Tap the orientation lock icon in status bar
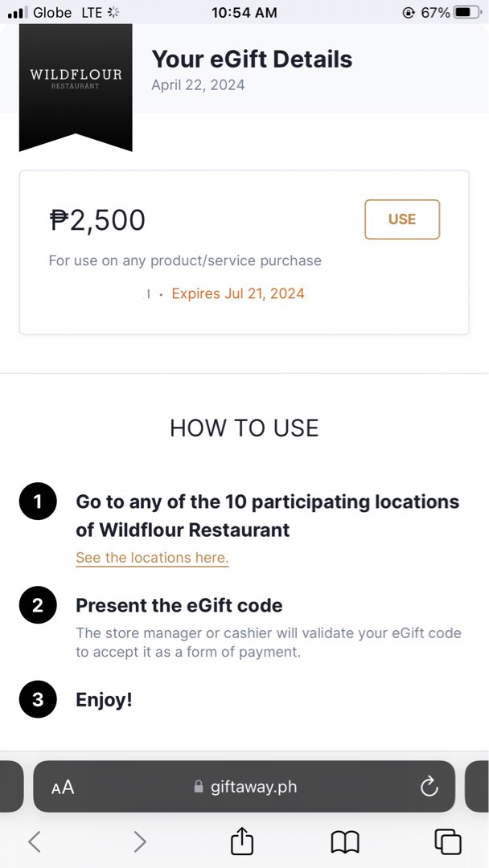 (409, 12)
